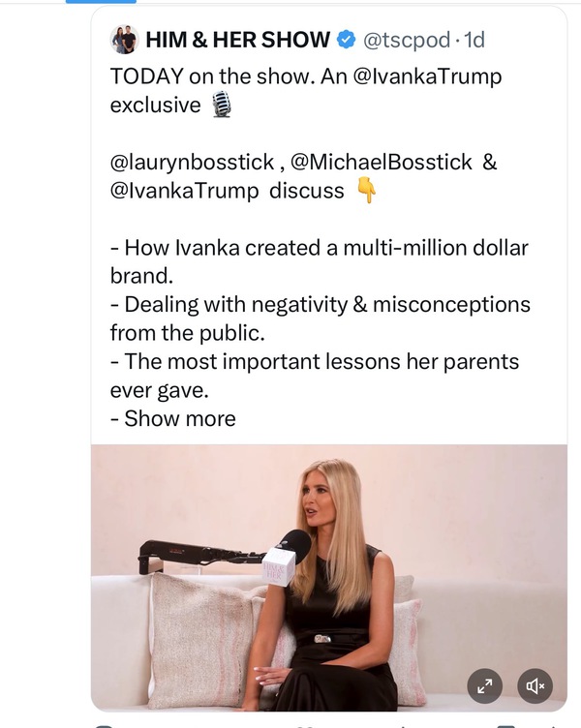Image resolution: width=581 pixels, height=728 pixels.
Task: Open @IvankaTrump mention in the first line
Action: 428,76
